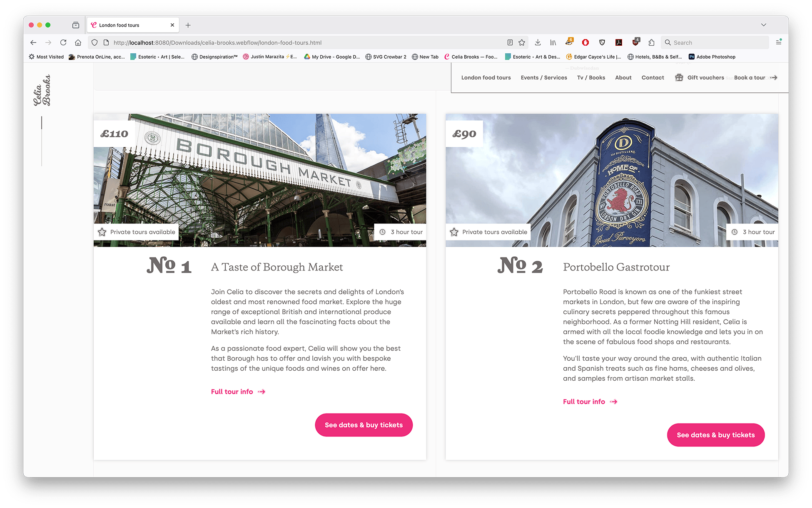Image resolution: width=812 pixels, height=508 pixels.
Task: Open the Extensions puzzle-piece menu
Action: pyautogui.click(x=651, y=42)
